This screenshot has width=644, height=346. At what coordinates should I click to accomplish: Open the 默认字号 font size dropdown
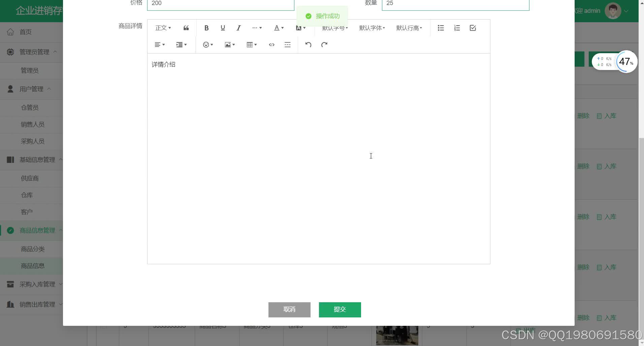pos(334,28)
